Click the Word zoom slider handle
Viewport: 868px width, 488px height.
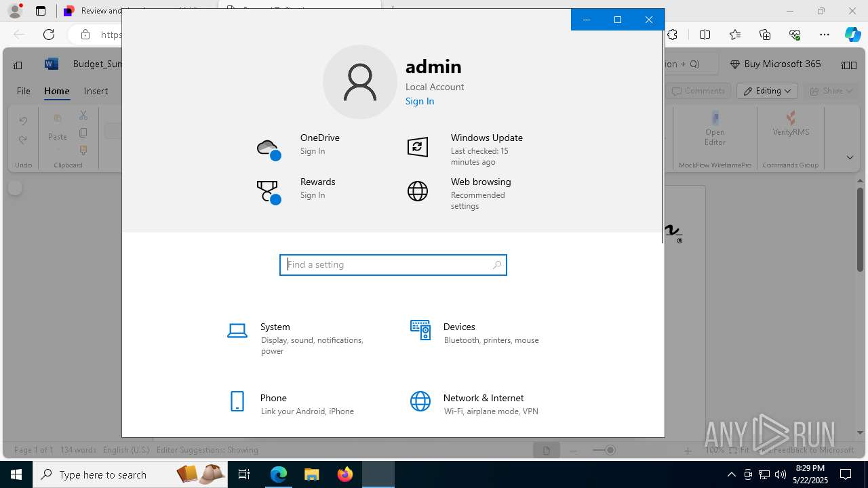pyautogui.click(x=610, y=450)
